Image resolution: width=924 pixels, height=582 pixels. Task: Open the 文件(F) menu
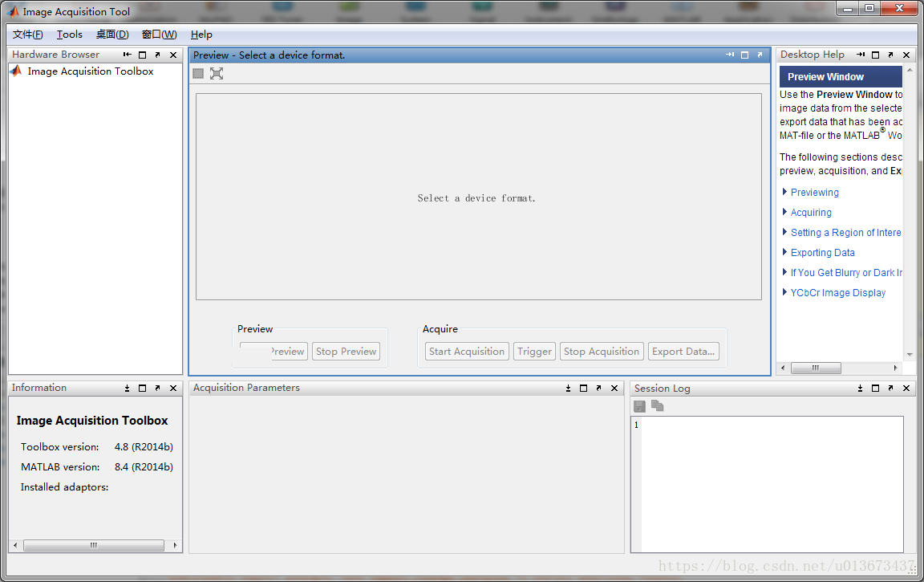28,35
